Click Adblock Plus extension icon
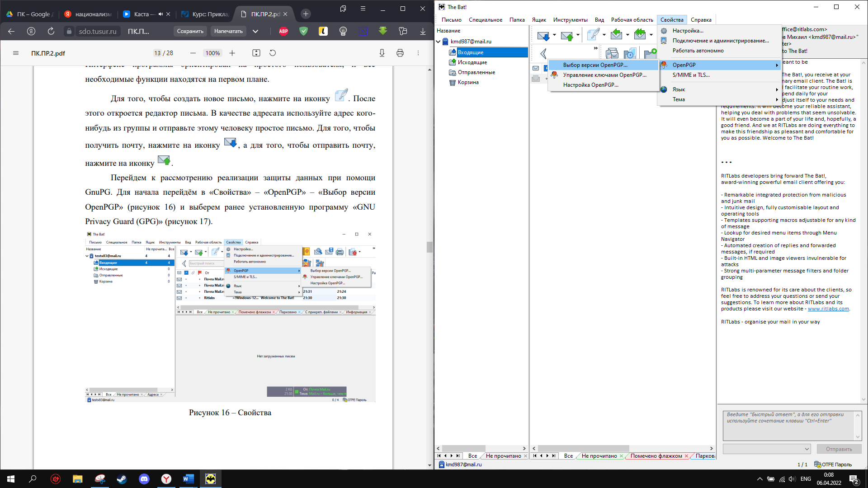The height and width of the screenshot is (488, 868). (x=283, y=31)
